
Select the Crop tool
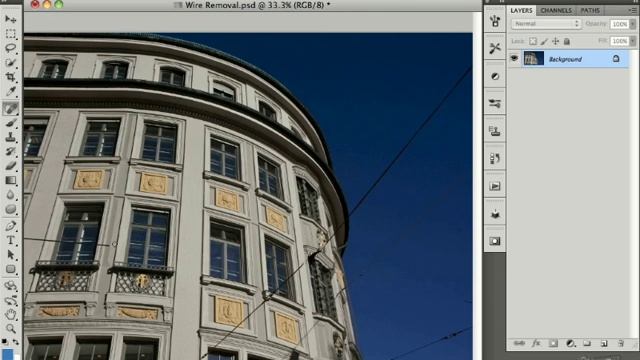(x=11, y=77)
